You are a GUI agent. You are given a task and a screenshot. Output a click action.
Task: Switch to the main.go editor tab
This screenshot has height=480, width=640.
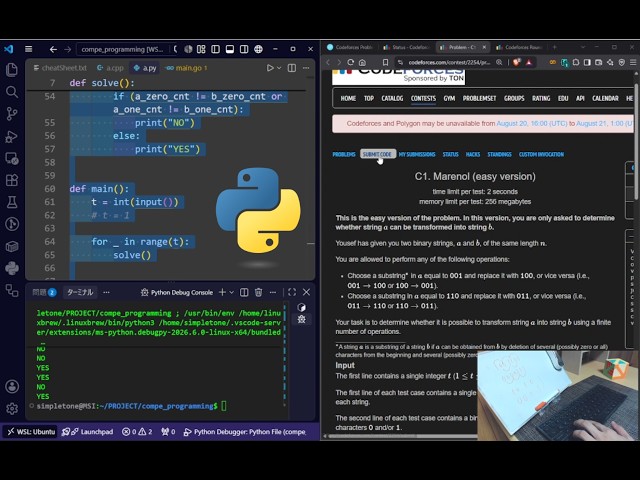point(187,68)
